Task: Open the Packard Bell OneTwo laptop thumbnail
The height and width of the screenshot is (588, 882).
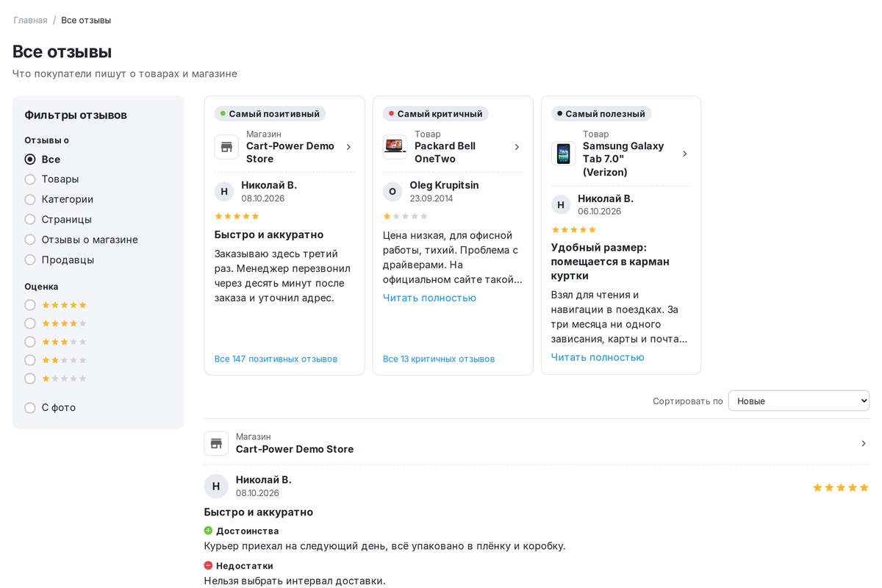Action: pyautogui.click(x=395, y=147)
